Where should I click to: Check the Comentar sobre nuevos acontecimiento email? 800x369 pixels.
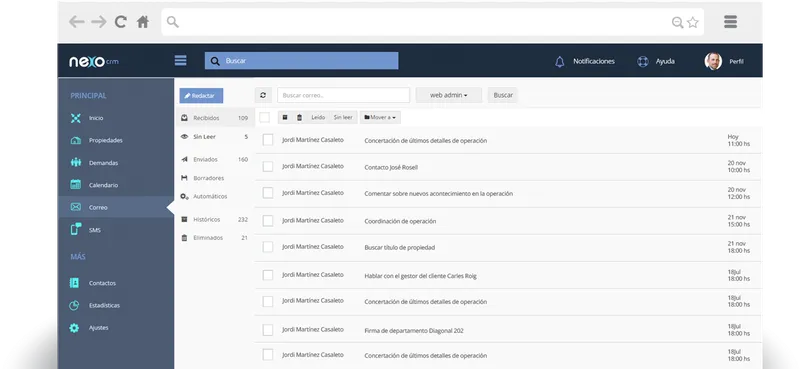click(268, 193)
